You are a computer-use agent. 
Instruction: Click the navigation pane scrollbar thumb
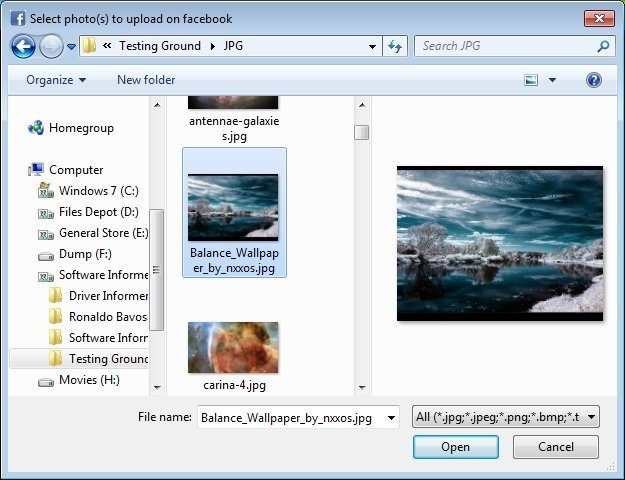pos(156,270)
